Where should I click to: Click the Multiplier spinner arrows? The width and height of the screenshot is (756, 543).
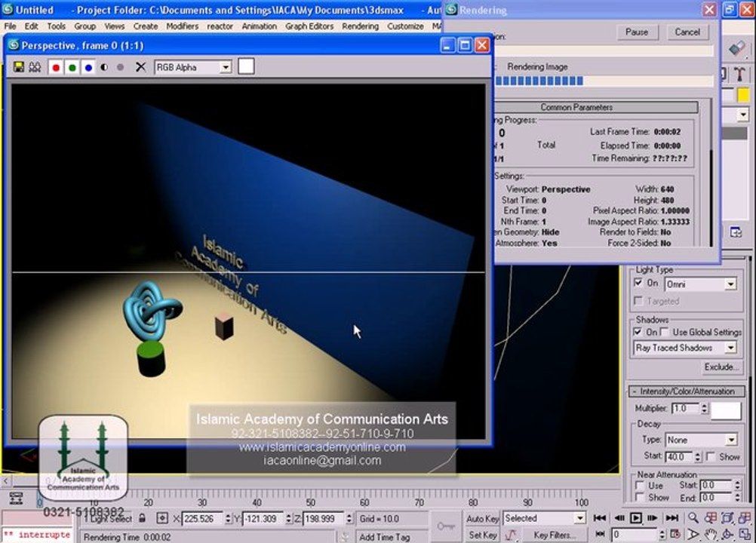[704, 408]
